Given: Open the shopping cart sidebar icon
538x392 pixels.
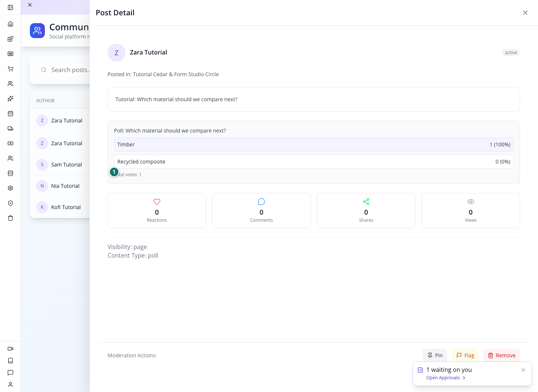Looking at the screenshot, I should pyautogui.click(x=10, y=69).
